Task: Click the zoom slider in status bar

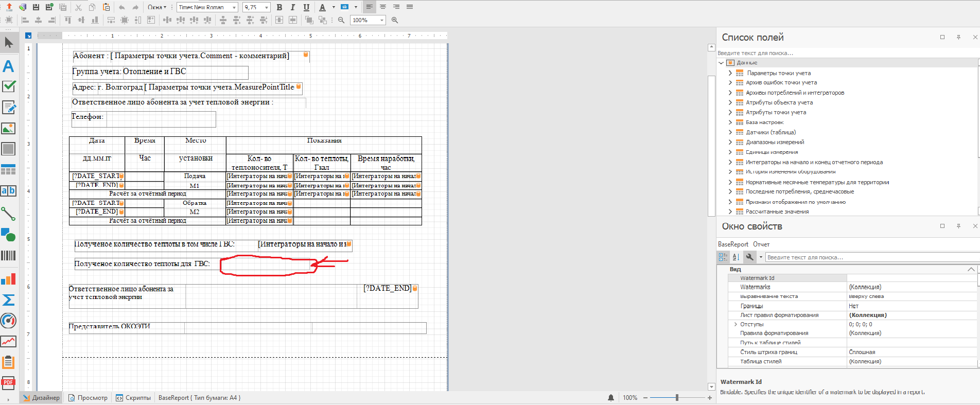Action: (x=677, y=398)
